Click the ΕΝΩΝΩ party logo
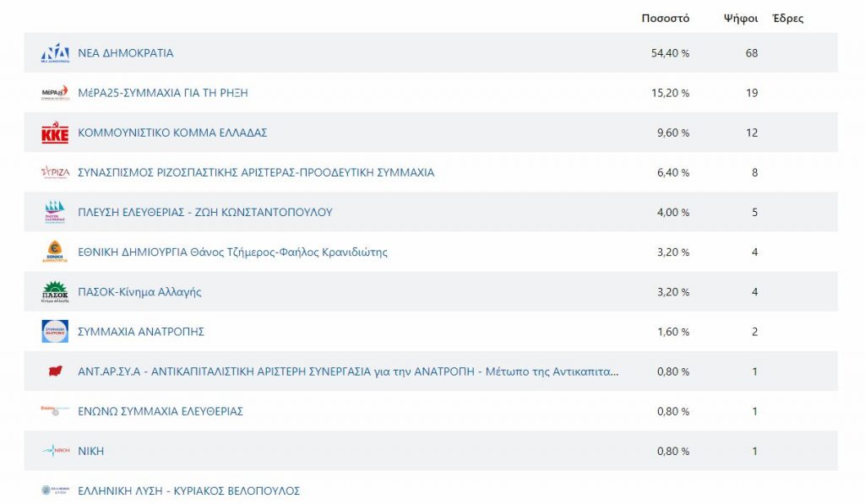The image size is (865, 504). tap(55, 411)
